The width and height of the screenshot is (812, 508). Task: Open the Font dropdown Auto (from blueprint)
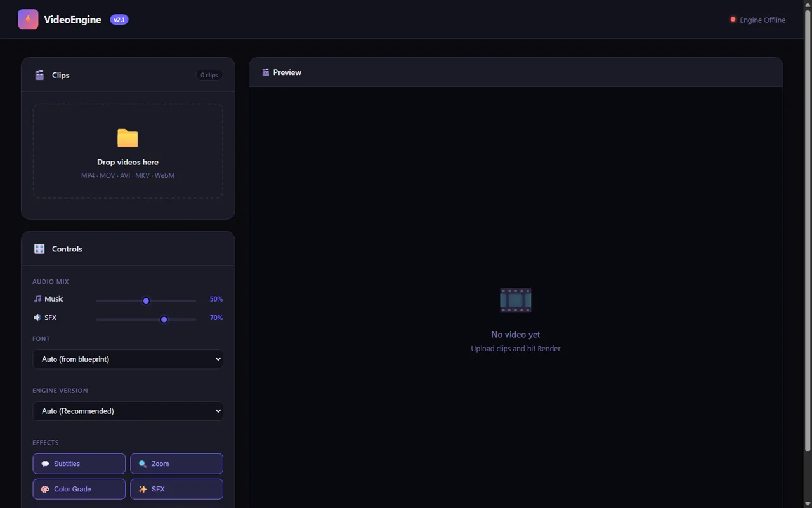(x=128, y=359)
